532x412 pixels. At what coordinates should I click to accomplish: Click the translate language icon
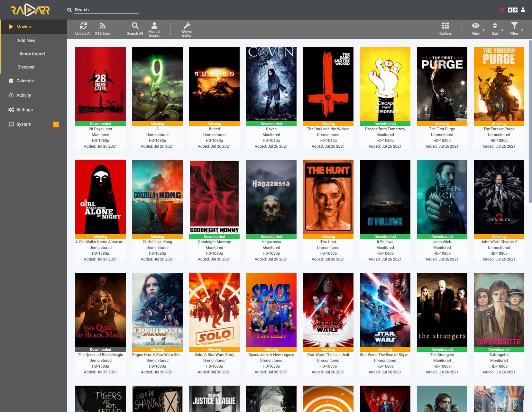(512, 10)
